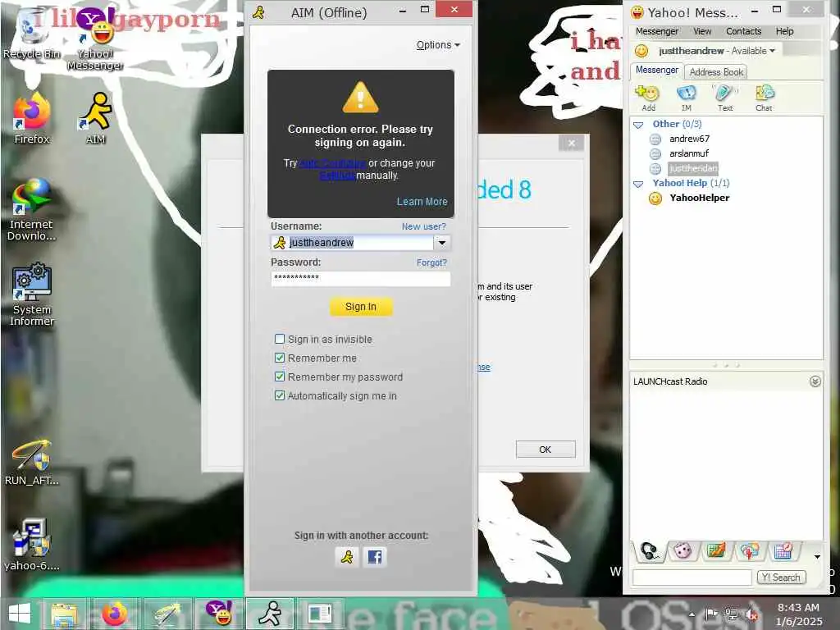Uncheck Remember my password checkbox

279,377
